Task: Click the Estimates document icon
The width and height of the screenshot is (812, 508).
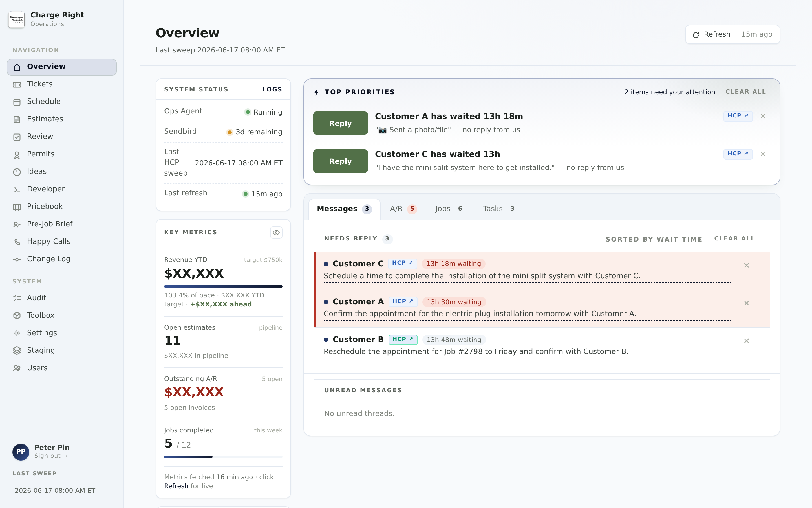Action: pos(17,120)
